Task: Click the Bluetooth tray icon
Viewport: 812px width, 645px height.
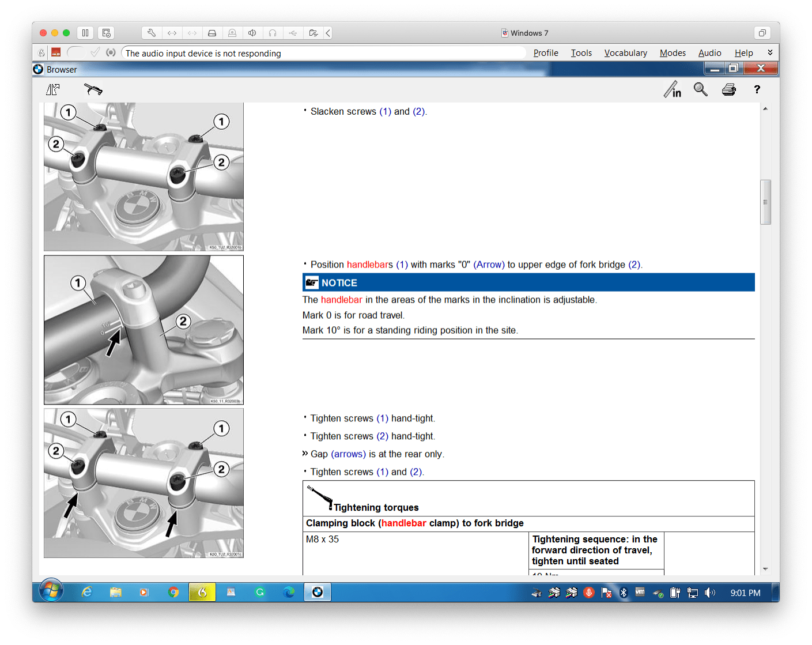Action: point(623,593)
